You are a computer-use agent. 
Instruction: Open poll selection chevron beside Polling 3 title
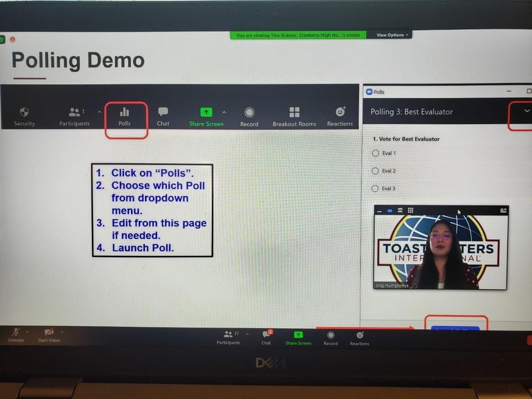pos(526,111)
